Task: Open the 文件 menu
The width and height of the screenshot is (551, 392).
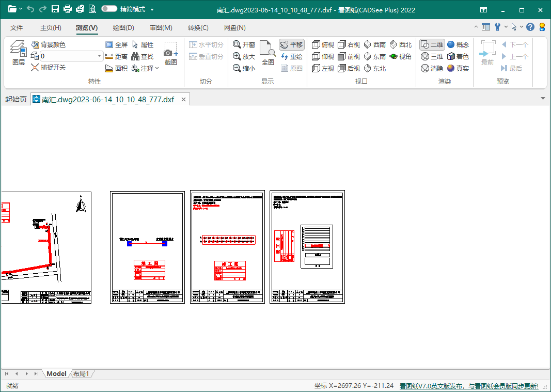Action: coord(17,28)
